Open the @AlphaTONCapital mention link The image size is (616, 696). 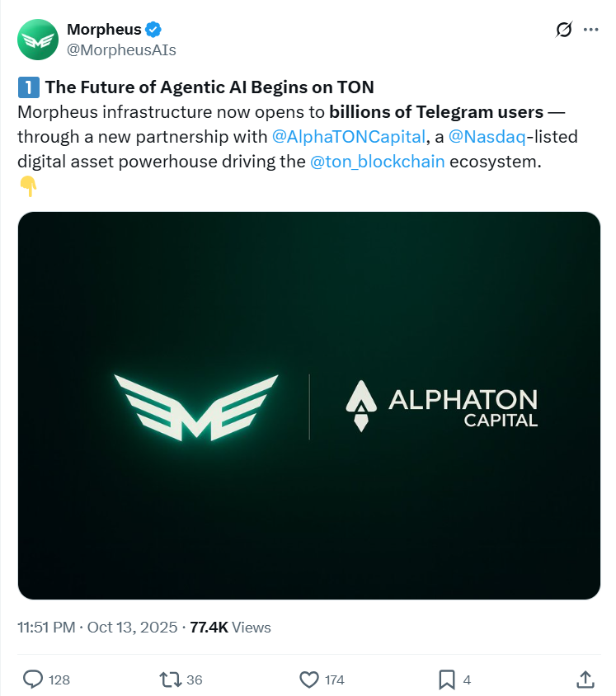pyautogui.click(x=348, y=136)
